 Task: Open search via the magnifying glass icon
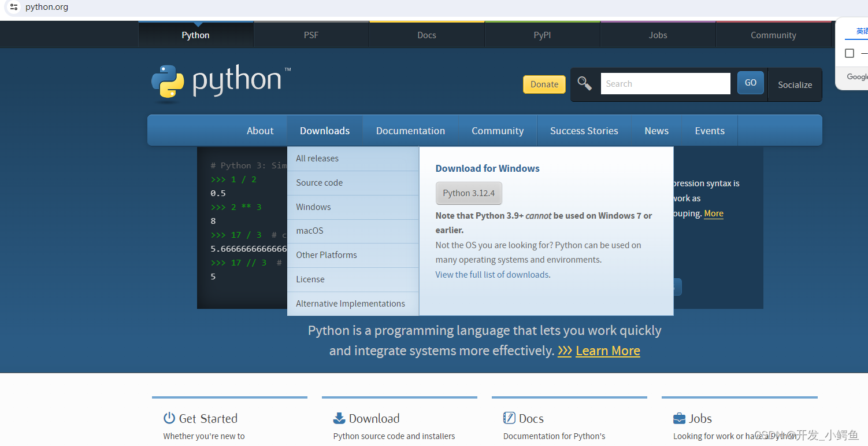click(x=584, y=83)
